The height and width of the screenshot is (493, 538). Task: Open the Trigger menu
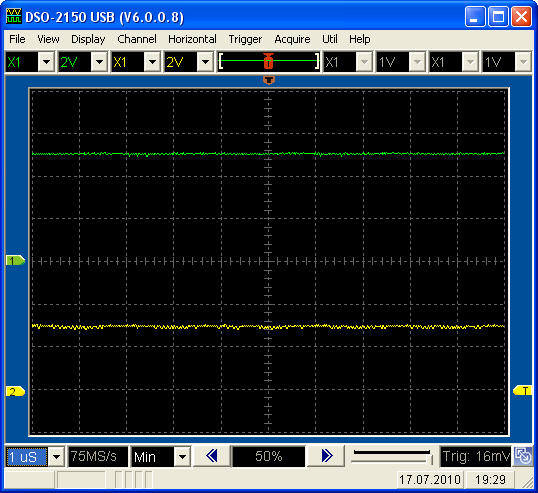pyautogui.click(x=245, y=39)
